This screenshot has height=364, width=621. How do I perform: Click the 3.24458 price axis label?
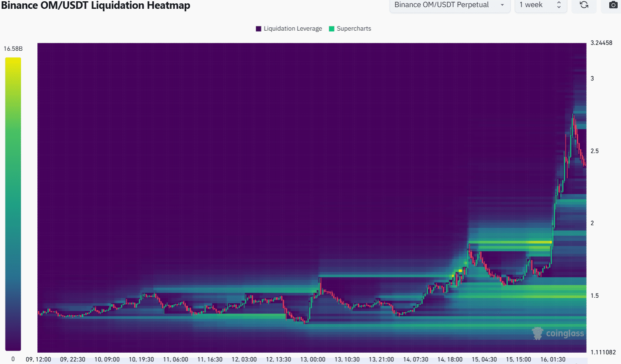tap(601, 43)
